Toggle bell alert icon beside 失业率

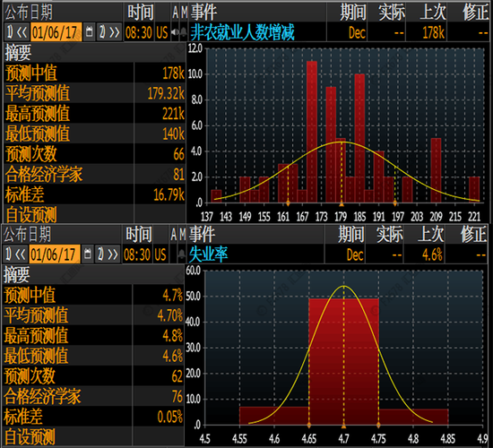181,254
